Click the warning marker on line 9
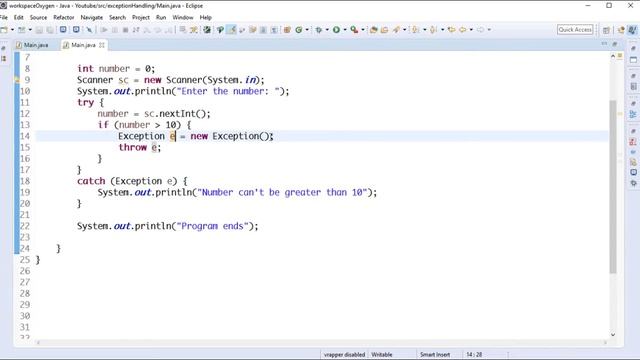Screen dimensions: 640x360 click(x=17, y=80)
